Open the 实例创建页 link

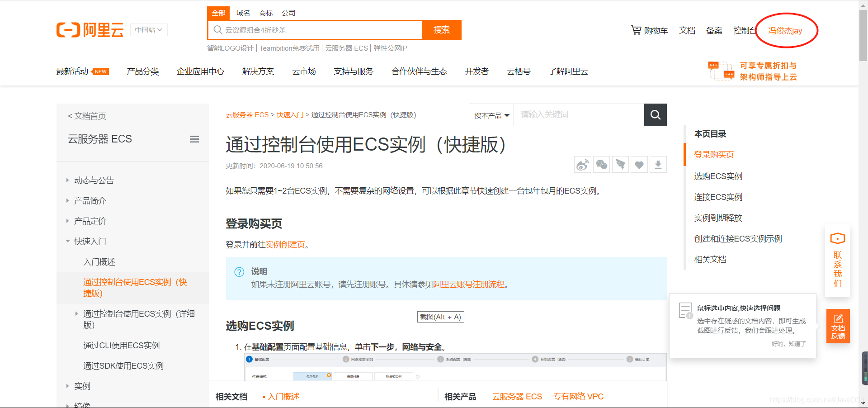285,245
